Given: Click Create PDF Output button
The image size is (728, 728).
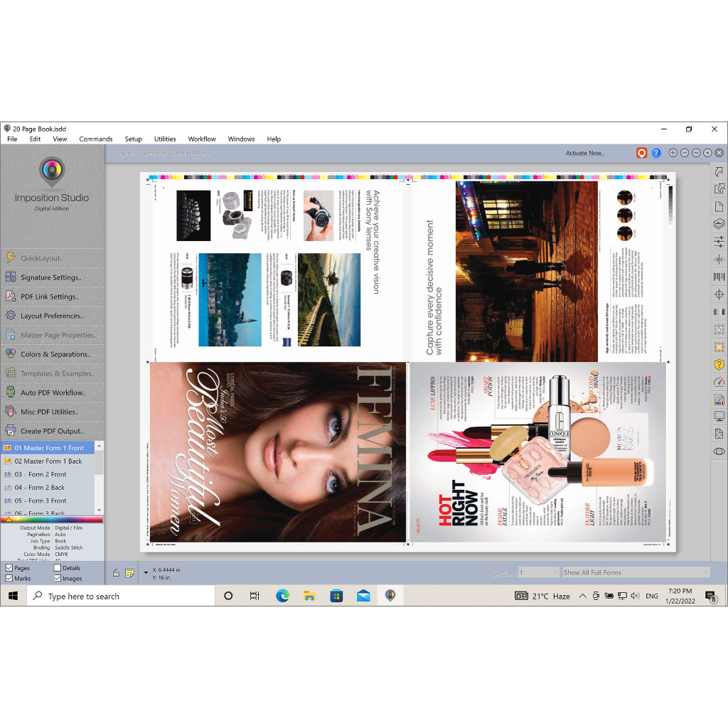Looking at the screenshot, I should pyautogui.click(x=52, y=431).
